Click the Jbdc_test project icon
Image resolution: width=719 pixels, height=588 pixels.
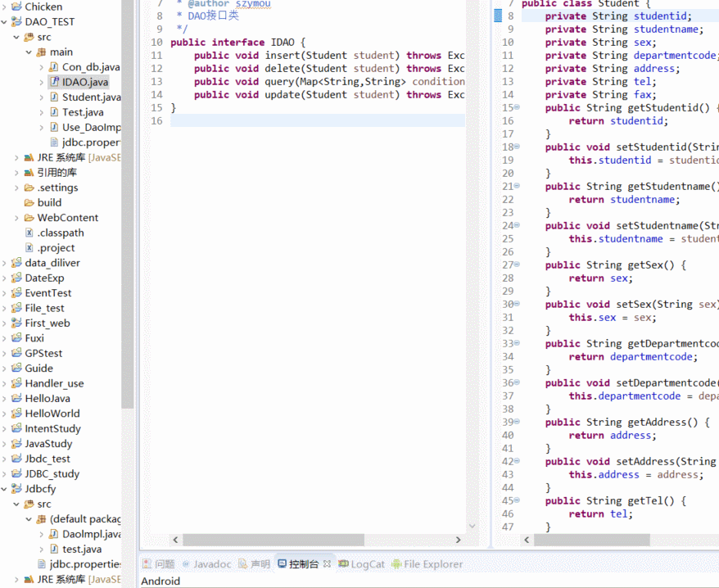[16, 459]
